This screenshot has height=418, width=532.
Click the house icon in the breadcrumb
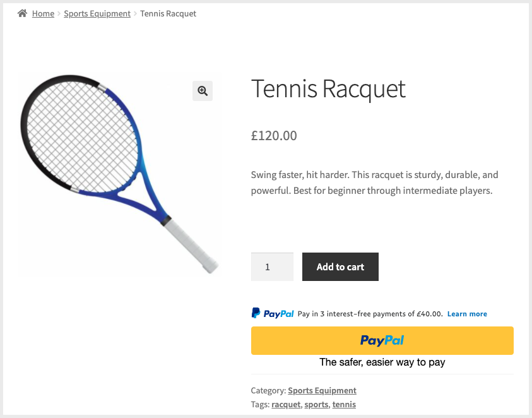[x=23, y=13]
